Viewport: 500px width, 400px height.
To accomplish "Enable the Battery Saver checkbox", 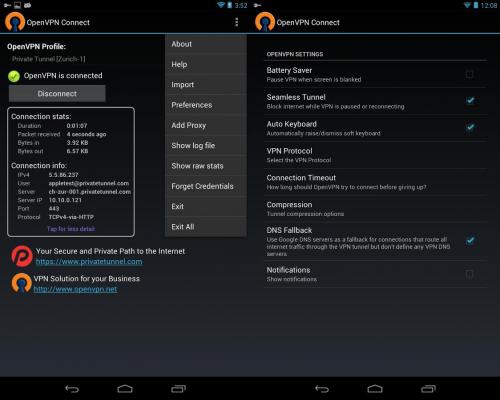I will (469, 74).
